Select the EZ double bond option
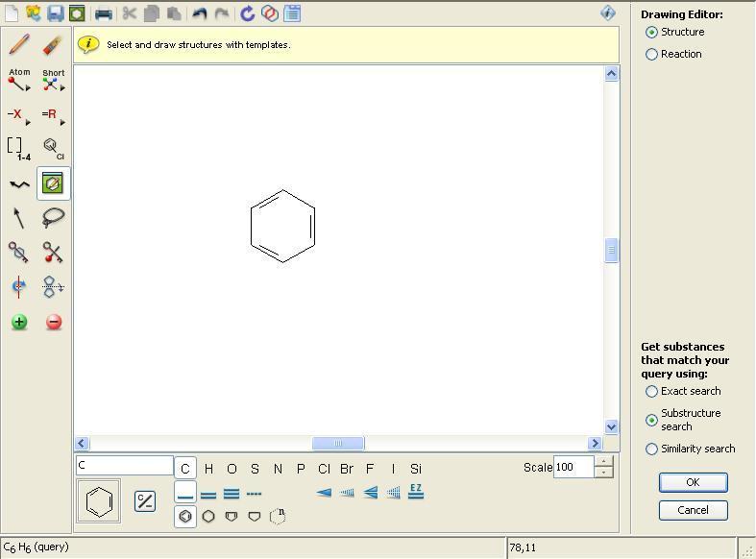This screenshot has width=756, height=559. (416, 492)
